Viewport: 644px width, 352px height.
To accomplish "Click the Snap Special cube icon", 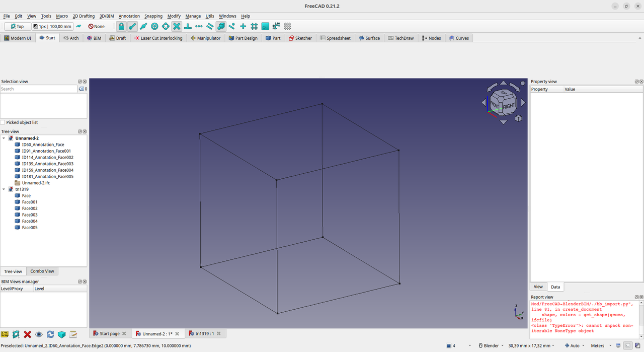I will (x=221, y=26).
